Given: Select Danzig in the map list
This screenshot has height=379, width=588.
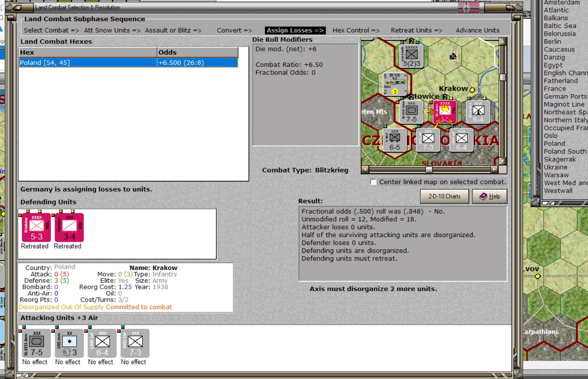Looking at the screenshot, I should coord(554,57).
